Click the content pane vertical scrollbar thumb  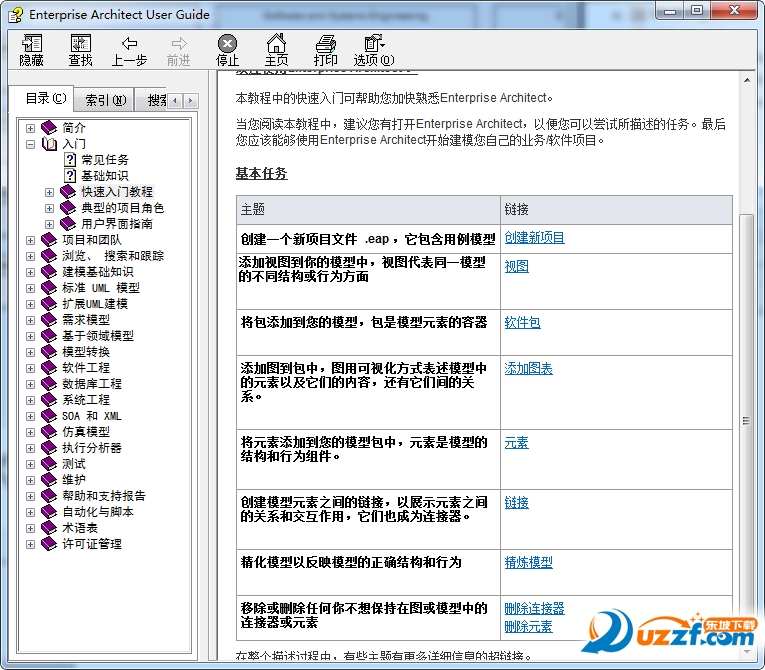pos(746,420)
